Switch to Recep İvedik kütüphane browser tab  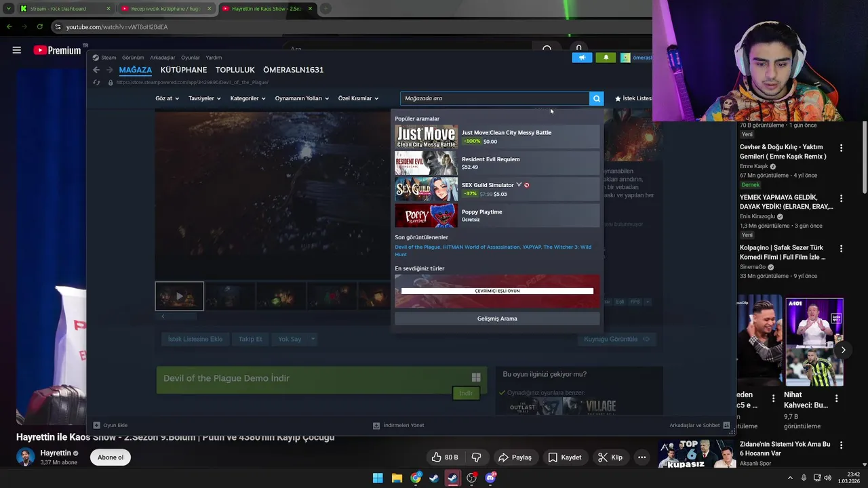pyautogui.click(x=165, y=9)
